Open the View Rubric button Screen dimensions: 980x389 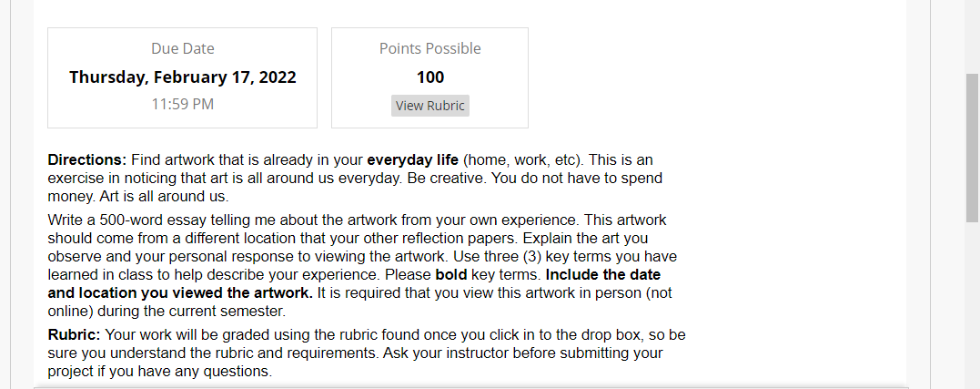pyautogui.click(x=430, y=106)
